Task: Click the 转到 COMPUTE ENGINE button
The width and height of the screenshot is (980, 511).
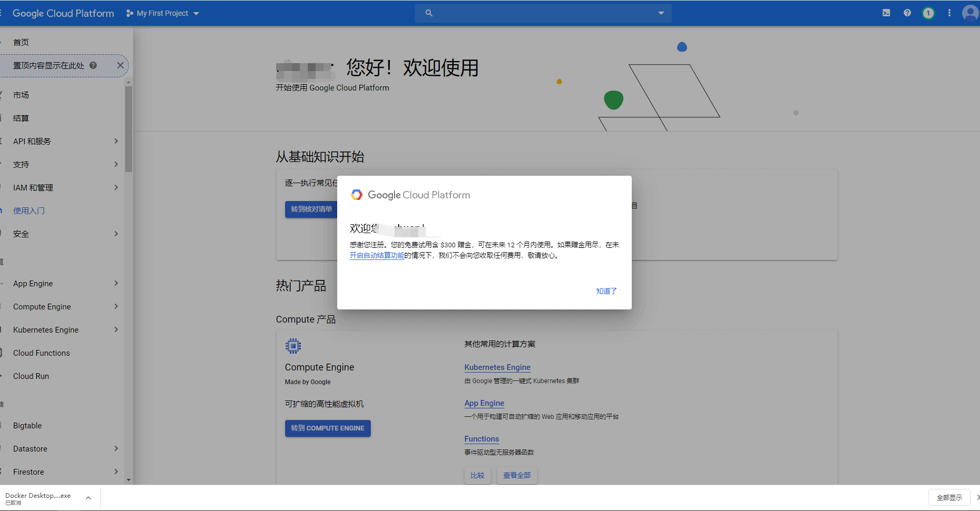Action: pyautogui.click(x=328, y=428)
